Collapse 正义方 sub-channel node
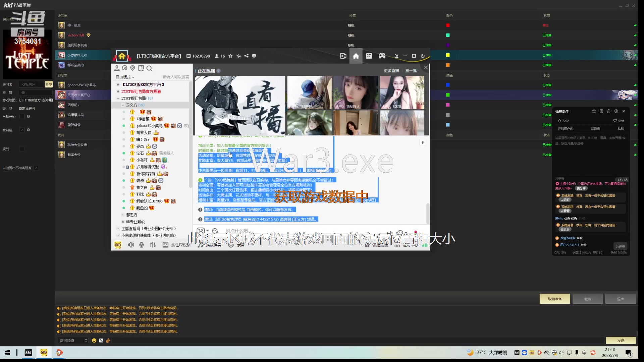This screenshot has height=362, width=644. click(x=123, y=105)
